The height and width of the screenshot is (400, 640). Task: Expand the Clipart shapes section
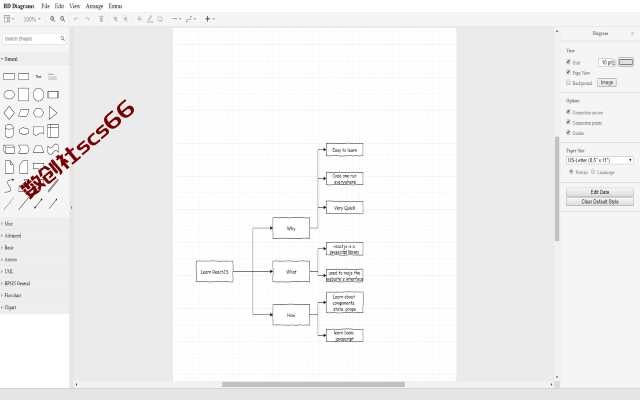(34, 307)
